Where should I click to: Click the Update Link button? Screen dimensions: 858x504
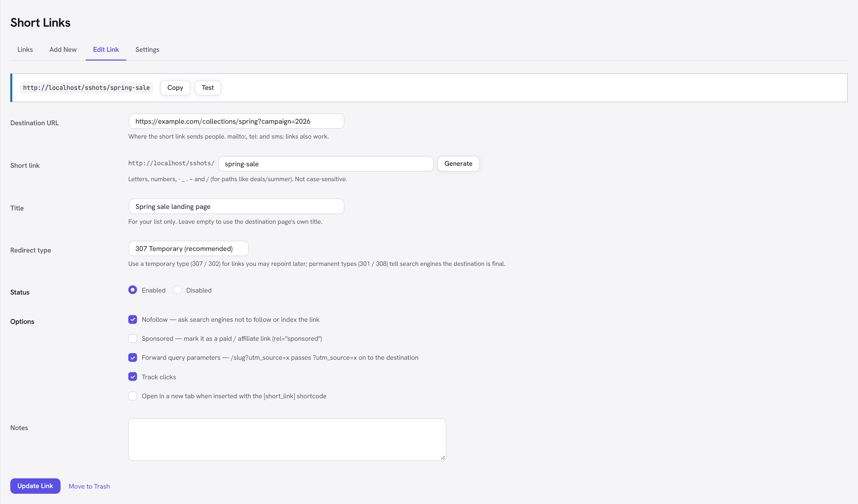[35, 486]
